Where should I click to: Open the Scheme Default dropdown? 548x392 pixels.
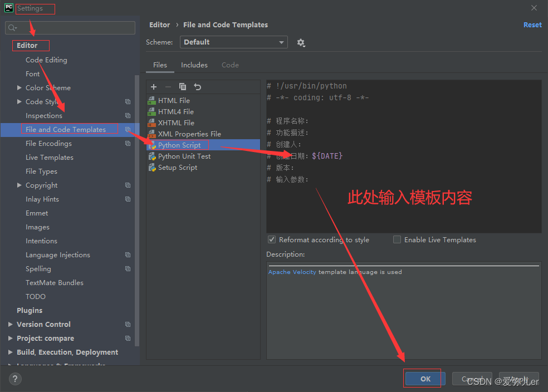[x=233, y=42]
